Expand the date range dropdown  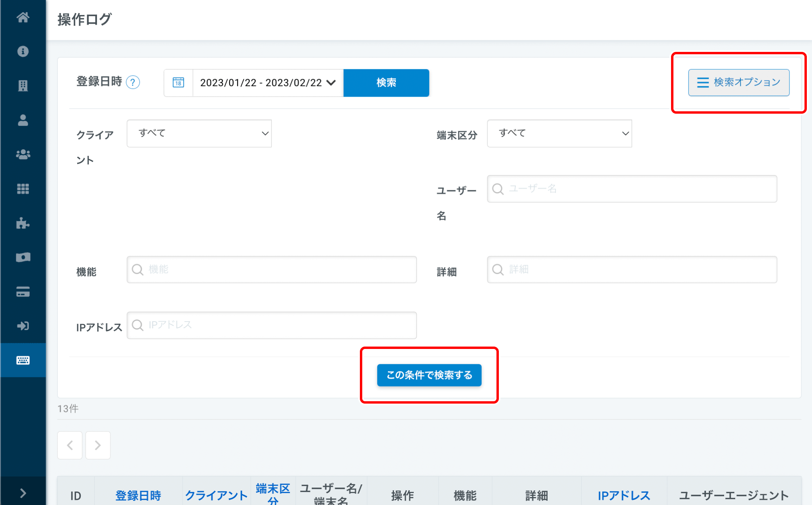point(268,83)
